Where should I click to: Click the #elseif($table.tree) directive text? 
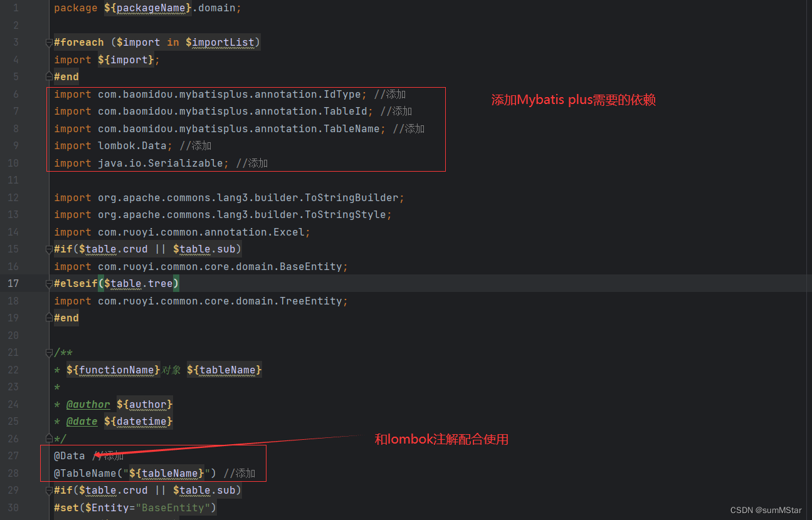117,284
